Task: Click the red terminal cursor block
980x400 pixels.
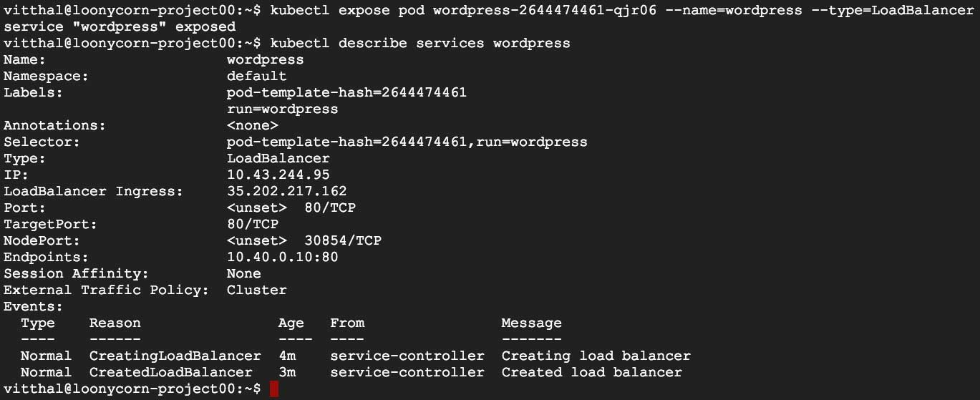Action: coord(274,389)
